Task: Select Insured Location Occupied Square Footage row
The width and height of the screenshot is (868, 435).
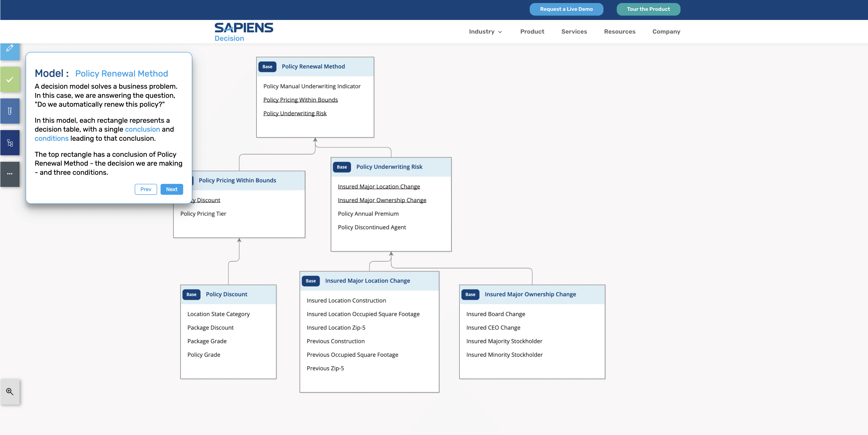Action: point(363,314)
